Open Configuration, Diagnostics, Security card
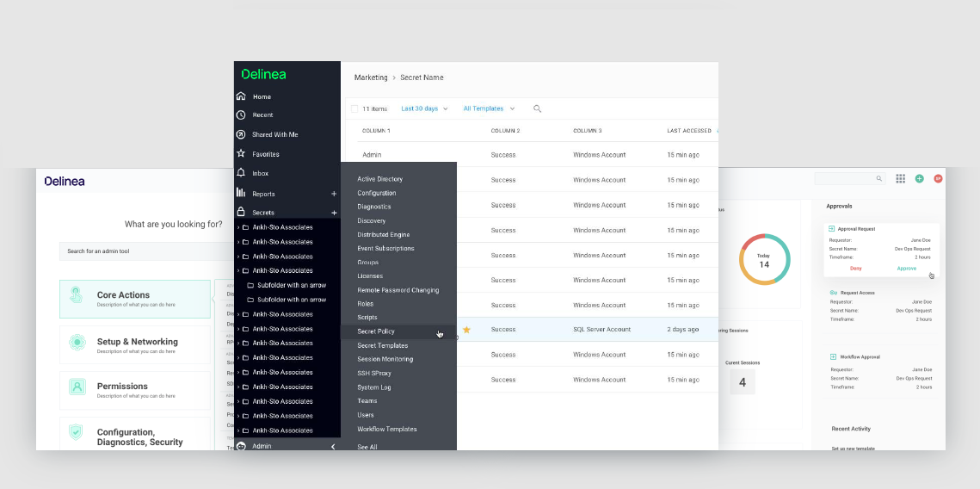980x489 pixels. [x=135, y=434]
